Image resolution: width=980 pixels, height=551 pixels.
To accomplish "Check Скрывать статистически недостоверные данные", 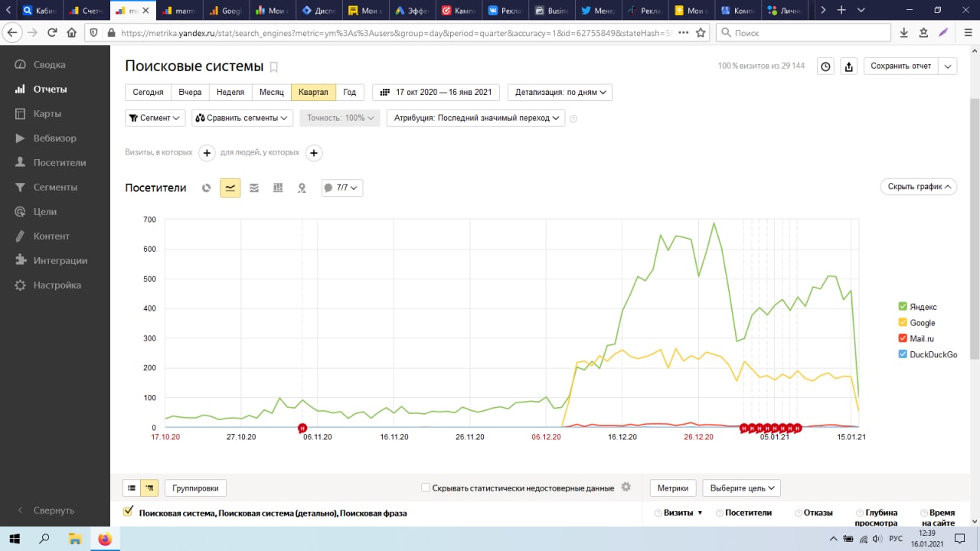I will (x=426, y=488).
